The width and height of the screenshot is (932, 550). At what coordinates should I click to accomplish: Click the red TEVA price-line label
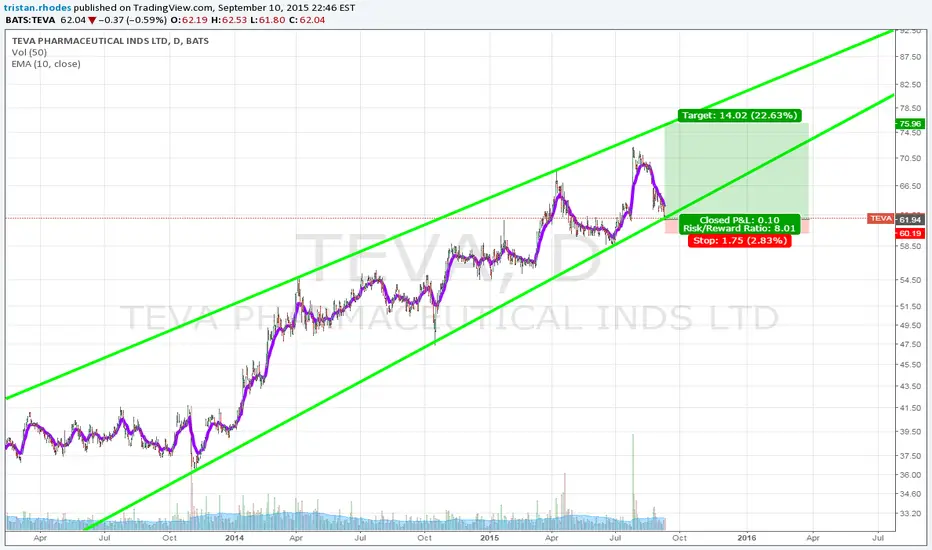[881, 219]
